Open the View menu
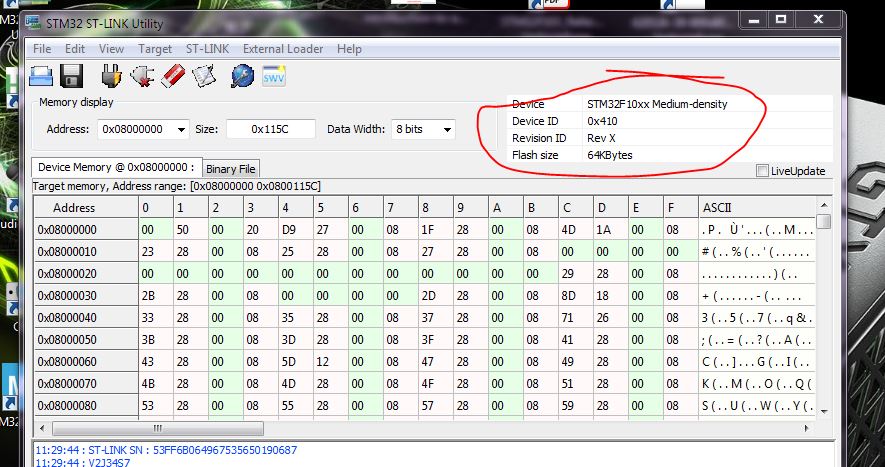885x467 pixels. [111, 49]
